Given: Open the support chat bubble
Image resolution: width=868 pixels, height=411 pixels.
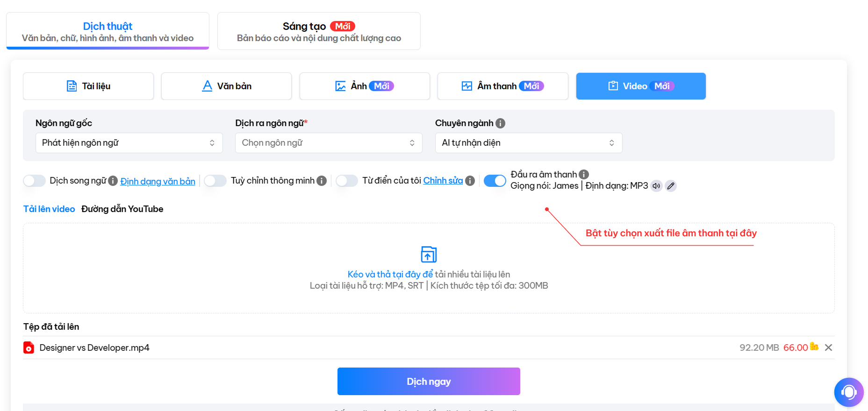Looking at the screenshot, I should [x=848, y=392].
